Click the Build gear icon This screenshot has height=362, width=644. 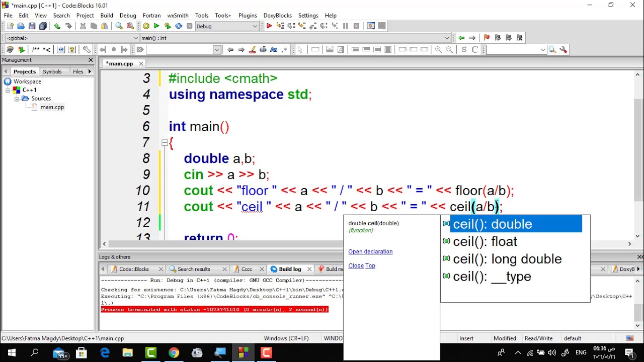coord(146,26)
